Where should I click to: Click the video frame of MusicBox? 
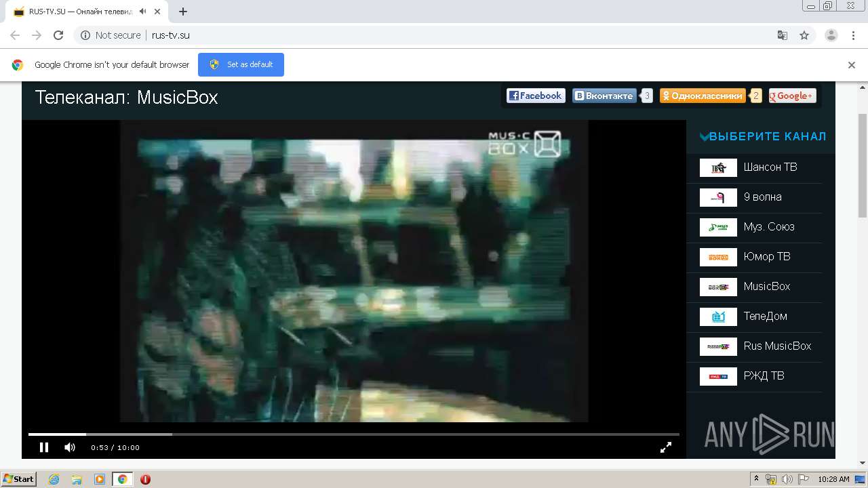[354, 271]
